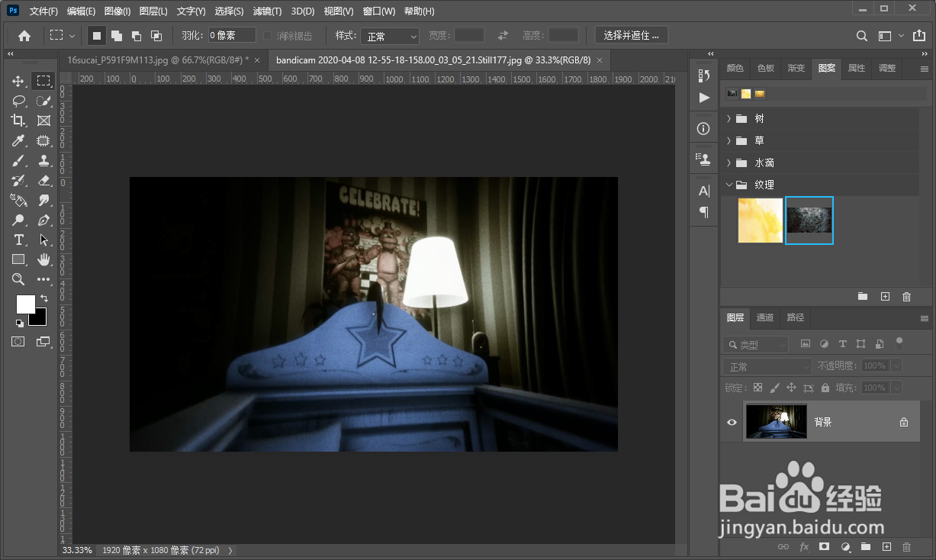Expand the 水滴 pattern folder
Image resolution: width=936 pixels, height=560 pixels.
pyautogui.click(x=729, y=163)
